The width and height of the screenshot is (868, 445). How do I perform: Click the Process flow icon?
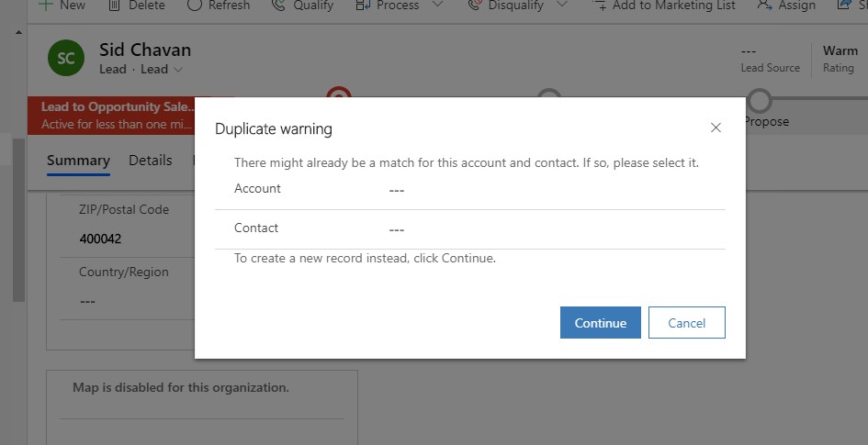(363, 5)
